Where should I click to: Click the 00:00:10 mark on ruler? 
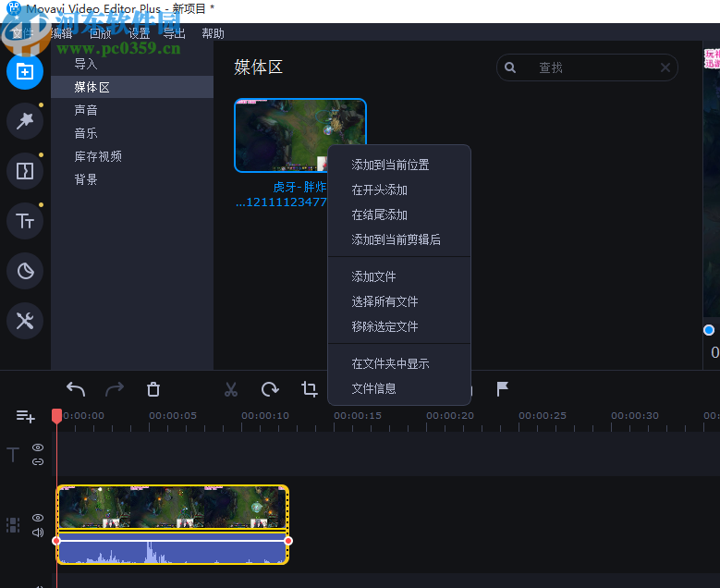pyautogui.click(x=265, y=416)
